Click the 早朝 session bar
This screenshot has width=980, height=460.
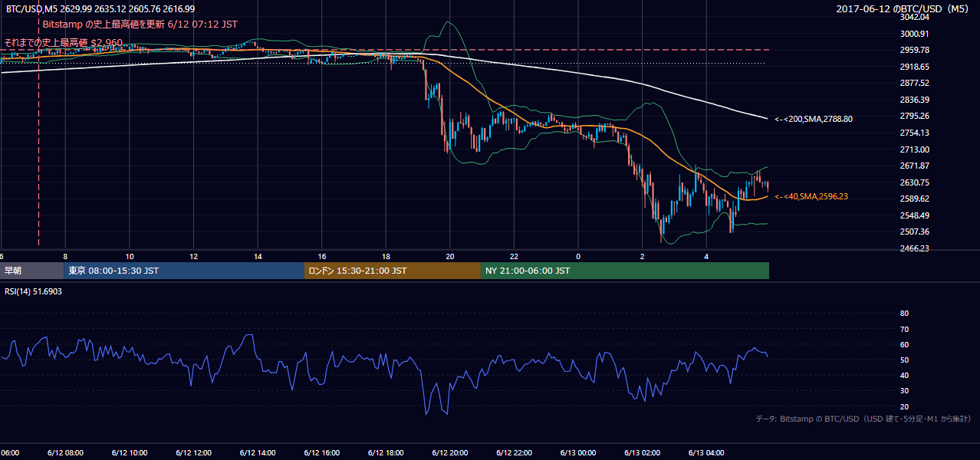32,271
